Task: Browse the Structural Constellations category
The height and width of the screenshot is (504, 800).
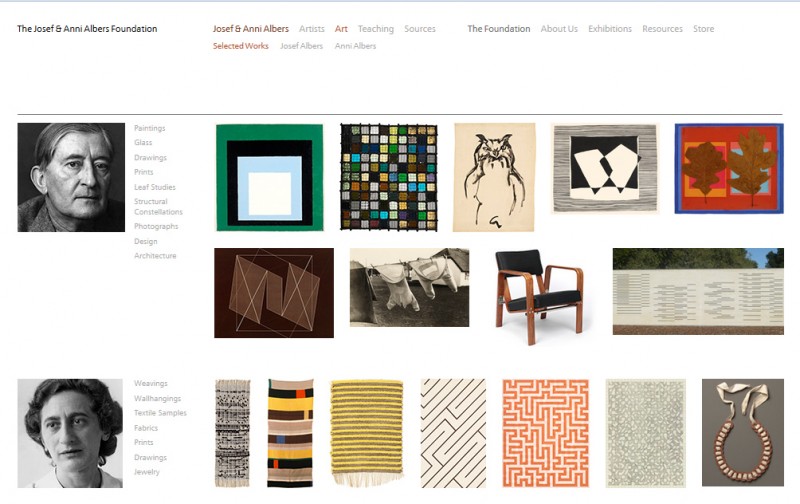Action: [158, 207]
